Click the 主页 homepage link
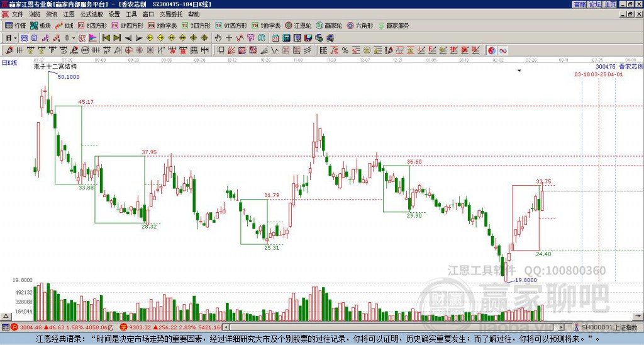This screenshot has width=644, height=345. (x=610, y=4)
